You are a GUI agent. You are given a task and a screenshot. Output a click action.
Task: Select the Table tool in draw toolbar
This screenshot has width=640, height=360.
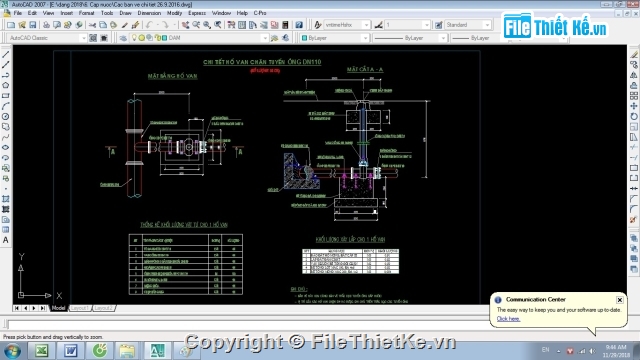(x=5, y=230)
